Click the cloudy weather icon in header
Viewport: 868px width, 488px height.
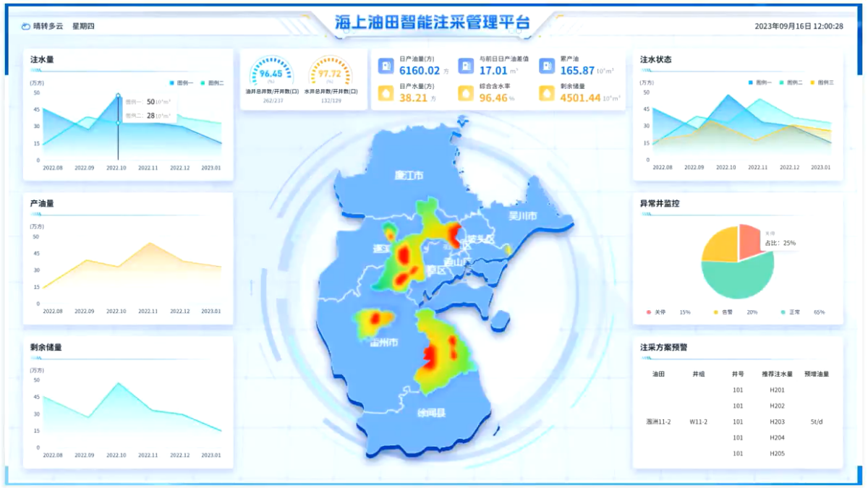coord(26,26)
